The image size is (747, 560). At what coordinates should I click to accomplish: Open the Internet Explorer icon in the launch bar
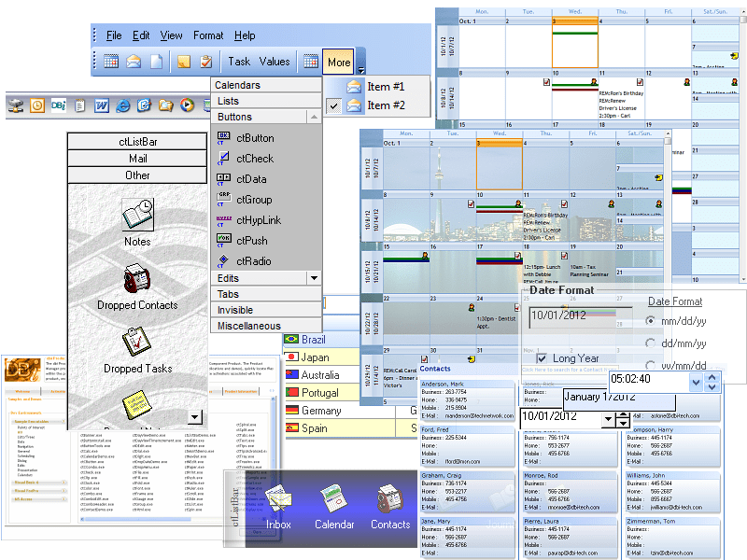click(x=123, y=105)
